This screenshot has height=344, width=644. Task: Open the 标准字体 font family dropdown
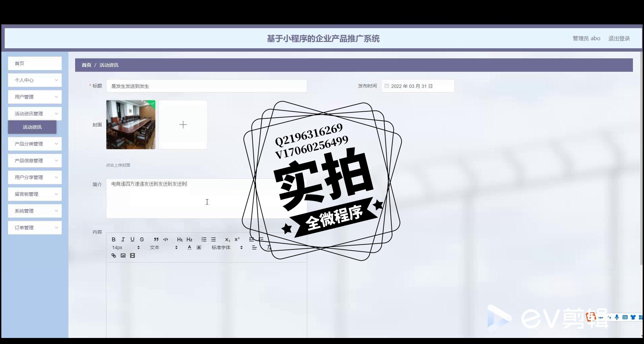pos(227,247)
